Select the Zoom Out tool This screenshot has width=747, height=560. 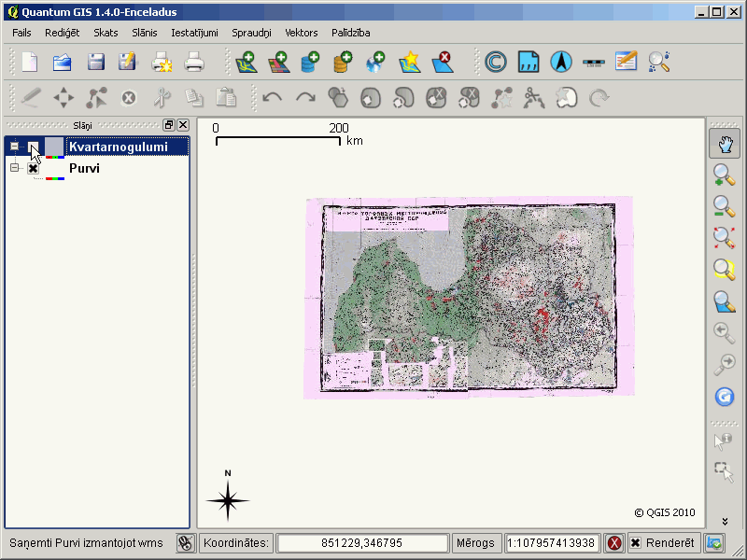click(x=725, y=206)
